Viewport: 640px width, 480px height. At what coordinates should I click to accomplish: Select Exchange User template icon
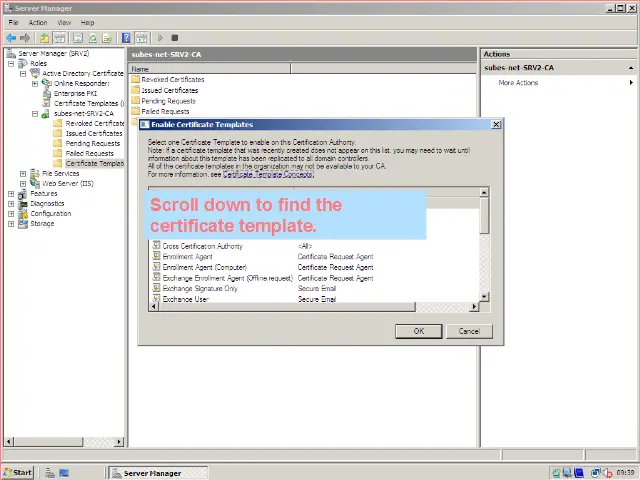(157, 299)
